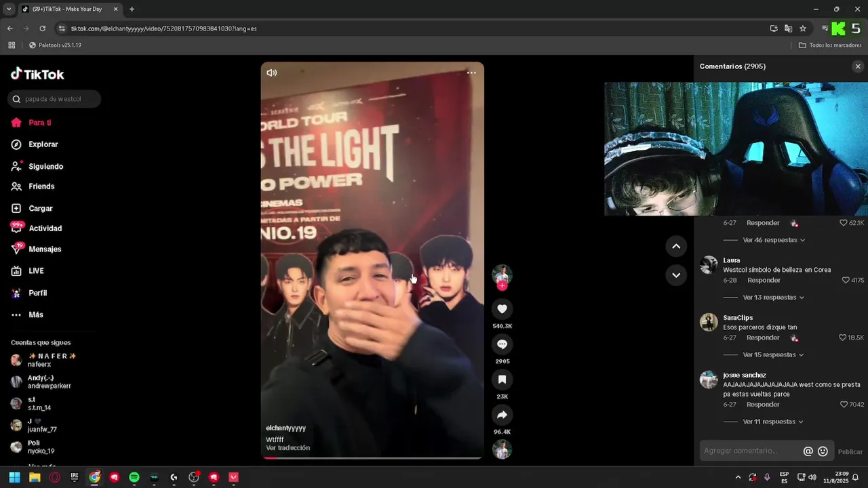The height and width of the screenshot is (488, 868).
Task: Open Chrome apps grid in bookmarks bar
Action: 12,45
